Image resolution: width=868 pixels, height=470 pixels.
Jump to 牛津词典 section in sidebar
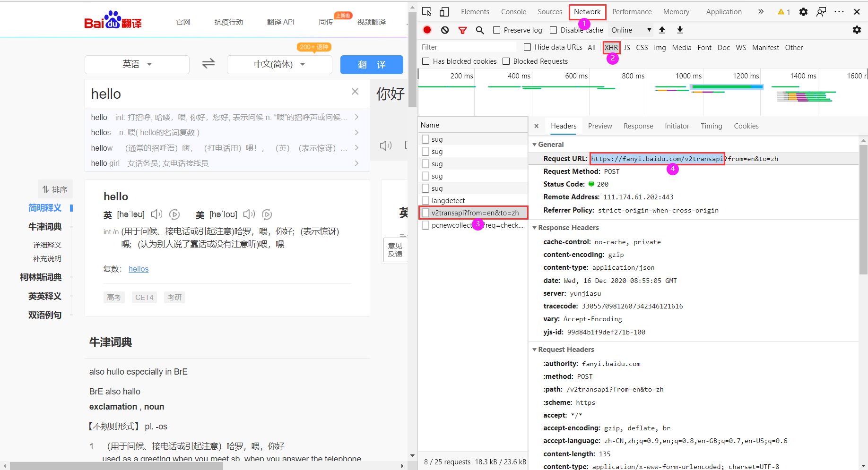click(45, 227)
